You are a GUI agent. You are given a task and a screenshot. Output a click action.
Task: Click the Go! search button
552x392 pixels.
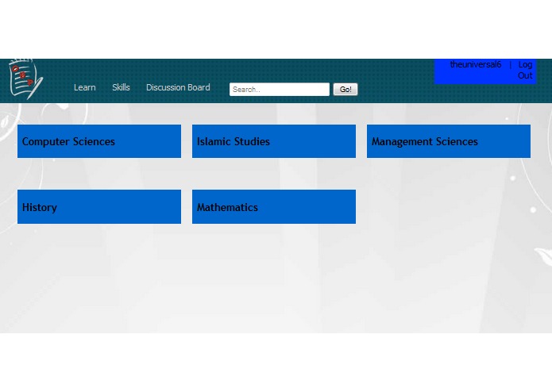(345, 90)
